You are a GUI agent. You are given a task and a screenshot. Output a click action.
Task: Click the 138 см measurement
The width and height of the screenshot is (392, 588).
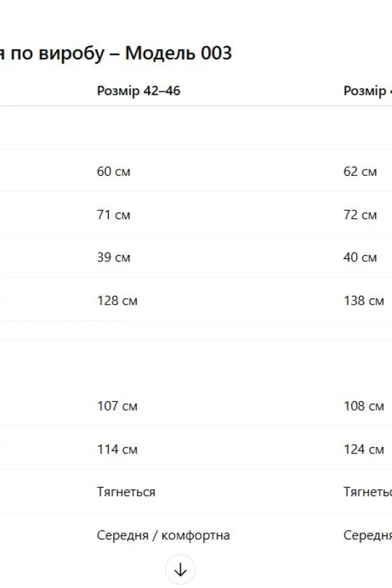click(364, 301)
